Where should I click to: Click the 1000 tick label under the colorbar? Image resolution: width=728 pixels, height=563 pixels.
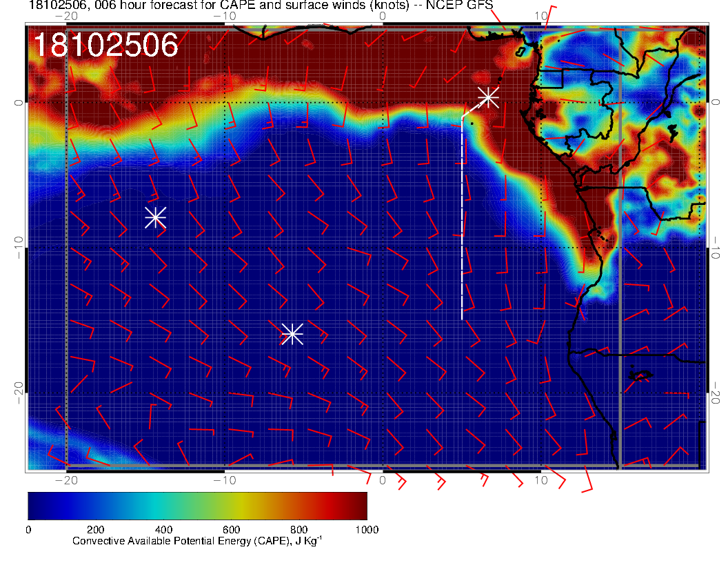(366, 530)
